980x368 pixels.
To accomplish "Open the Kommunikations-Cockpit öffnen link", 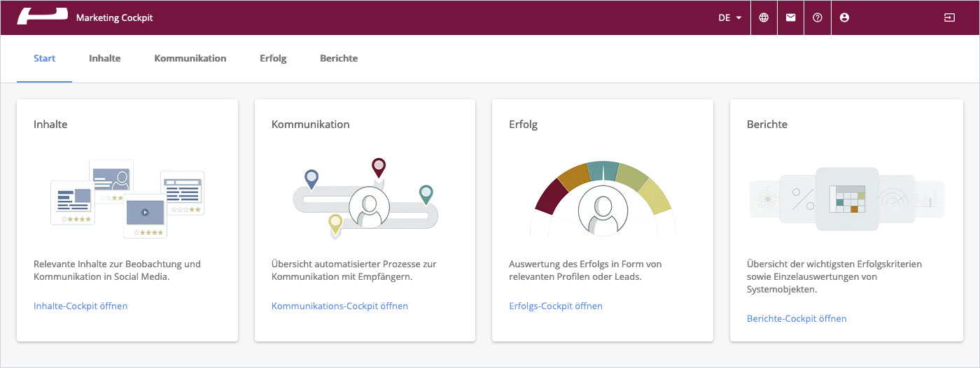I will (x=339, y=306).
